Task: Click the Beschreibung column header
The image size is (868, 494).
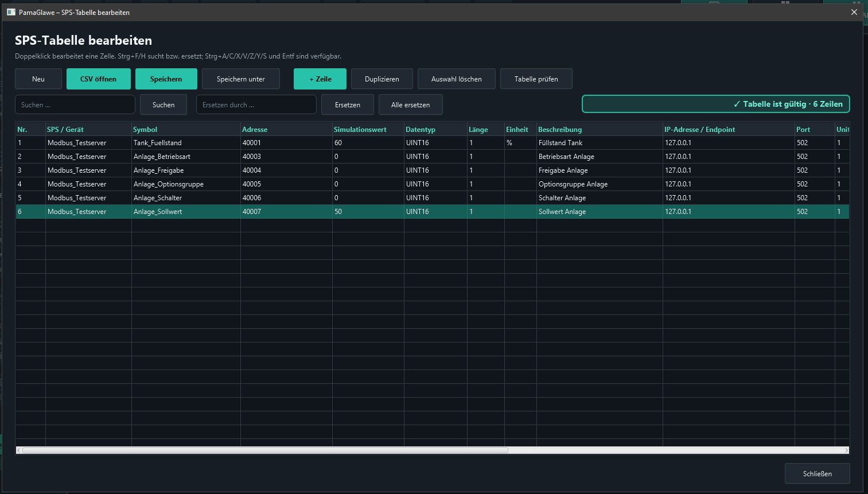Action: 600,130
